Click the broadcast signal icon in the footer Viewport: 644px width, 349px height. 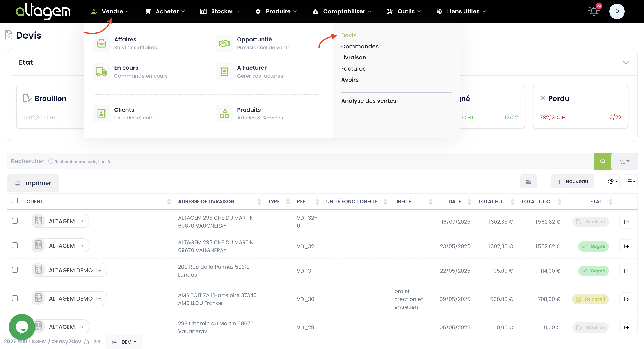[97, 341]
